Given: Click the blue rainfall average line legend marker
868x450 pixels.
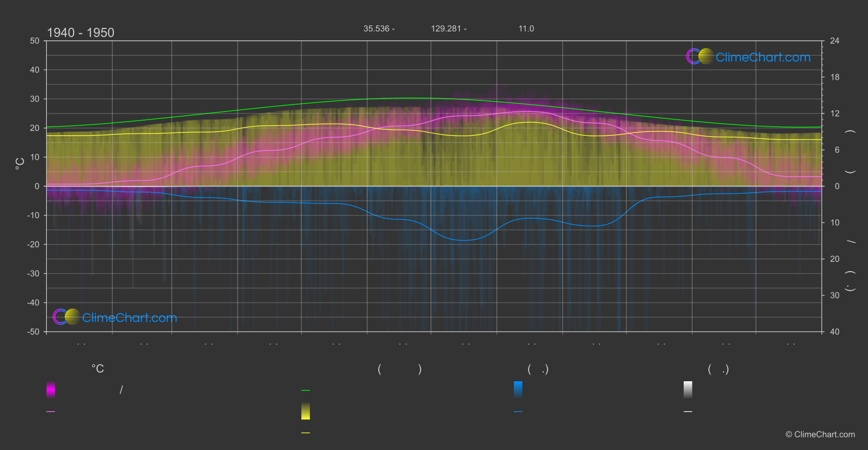Looking at the screenshot, I should pos(518,412).
